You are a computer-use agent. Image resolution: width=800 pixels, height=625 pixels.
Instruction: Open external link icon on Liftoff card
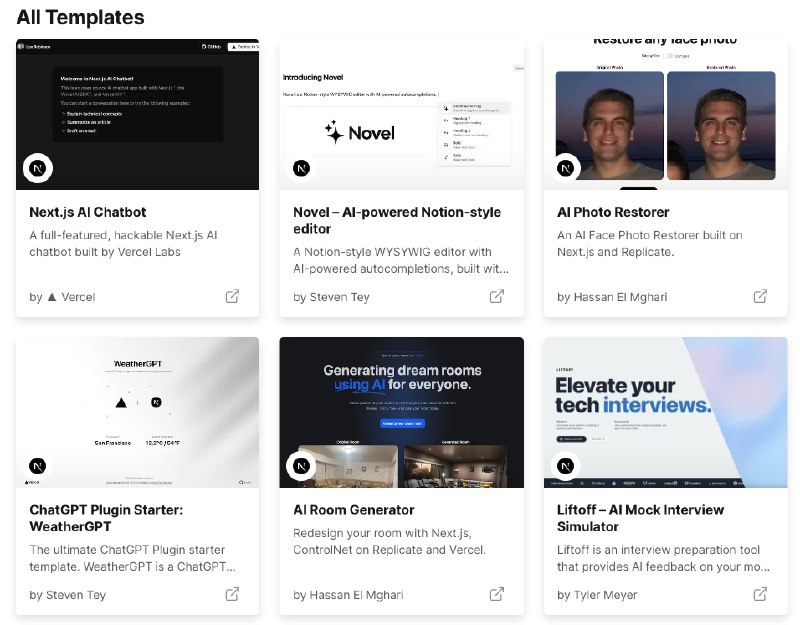[x=760, y=594]
